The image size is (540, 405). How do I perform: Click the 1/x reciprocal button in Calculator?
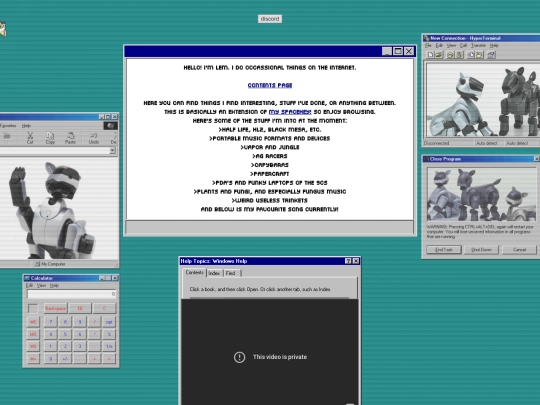click(109, 346)
